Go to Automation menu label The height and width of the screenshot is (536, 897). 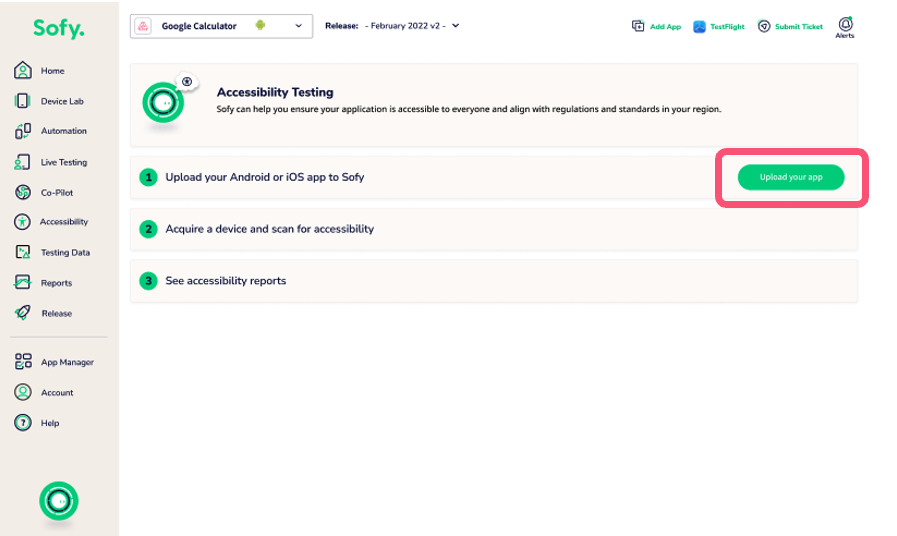pos(64,131)
